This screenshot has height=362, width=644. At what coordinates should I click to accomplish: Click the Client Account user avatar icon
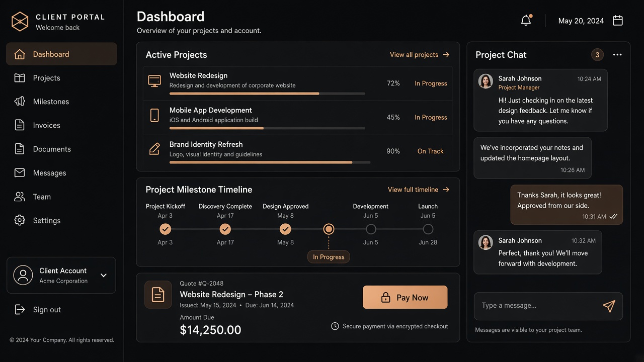click(23, 275)
